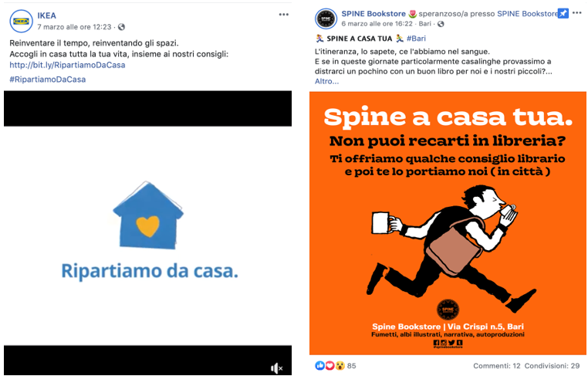View Condivisioni: 29 share count

point(552,365)
